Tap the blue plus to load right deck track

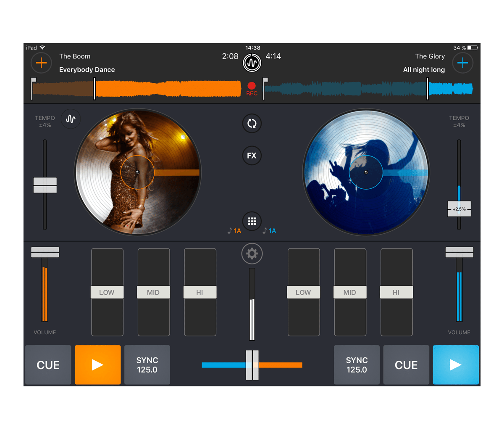click(462, 63)
